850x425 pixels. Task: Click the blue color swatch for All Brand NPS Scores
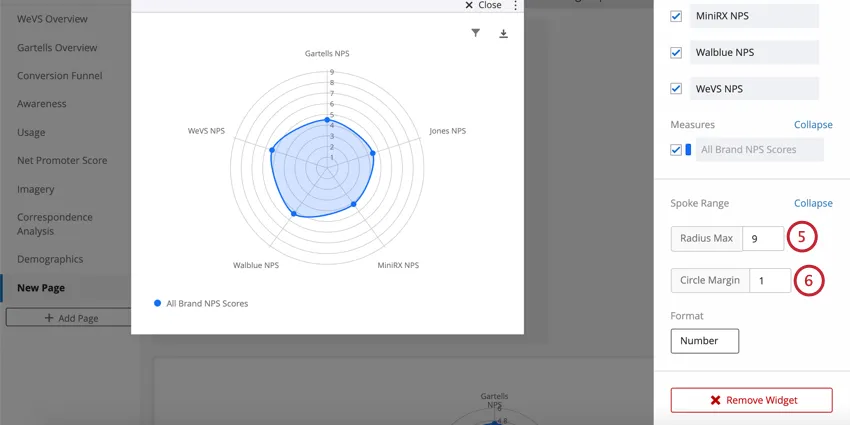click(x=688, y=150)
